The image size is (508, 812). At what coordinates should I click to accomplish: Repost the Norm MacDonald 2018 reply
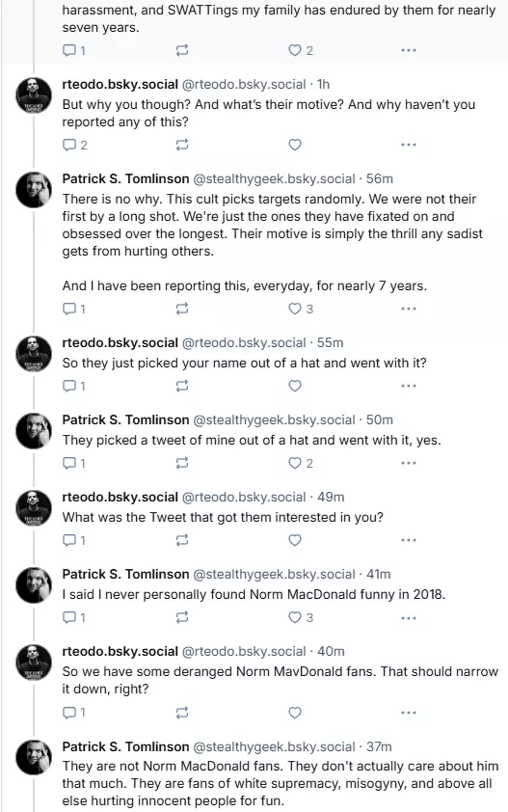click(x=182, y=617)
